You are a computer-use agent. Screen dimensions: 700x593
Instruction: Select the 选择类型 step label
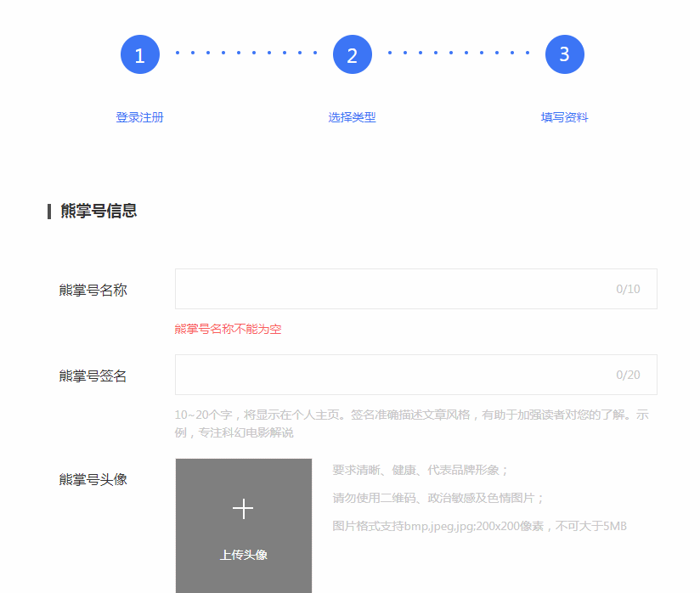click(x=353, y=117)
